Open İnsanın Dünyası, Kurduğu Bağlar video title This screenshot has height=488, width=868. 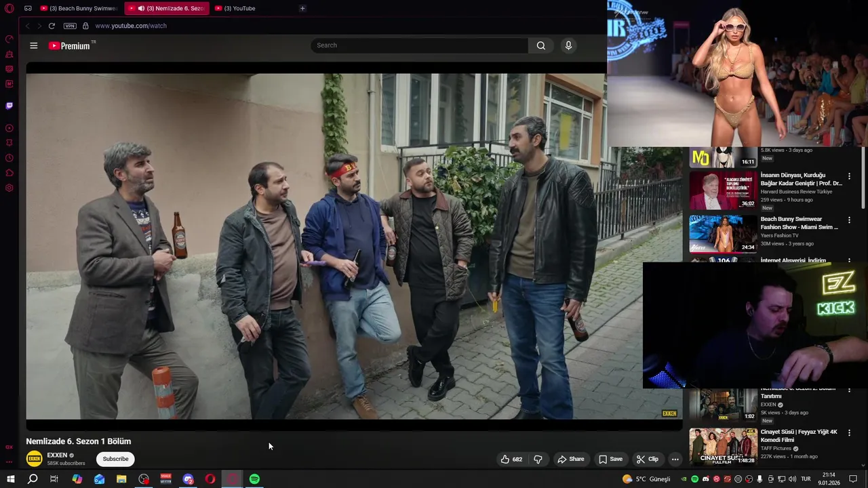tap(801, 179)
